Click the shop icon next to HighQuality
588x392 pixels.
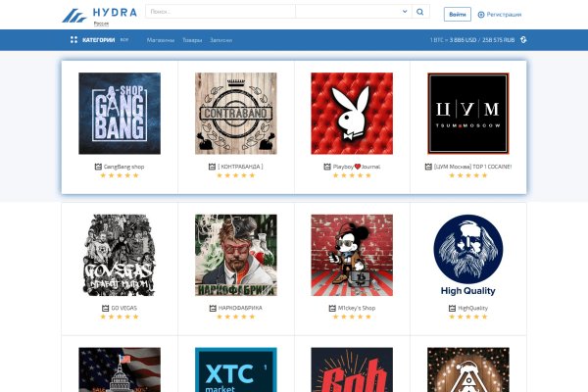point(452,308)
